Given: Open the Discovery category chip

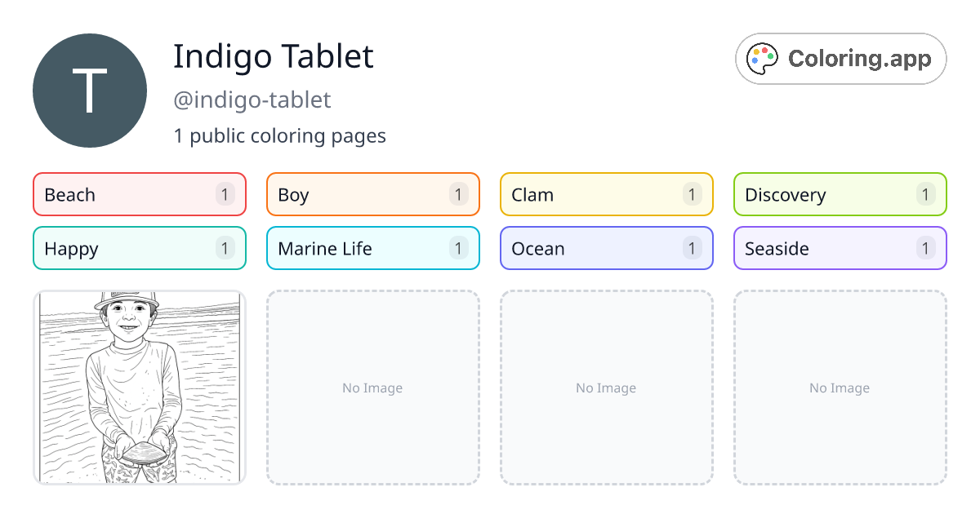Looking at the screenshot, I should coord(840,194).
